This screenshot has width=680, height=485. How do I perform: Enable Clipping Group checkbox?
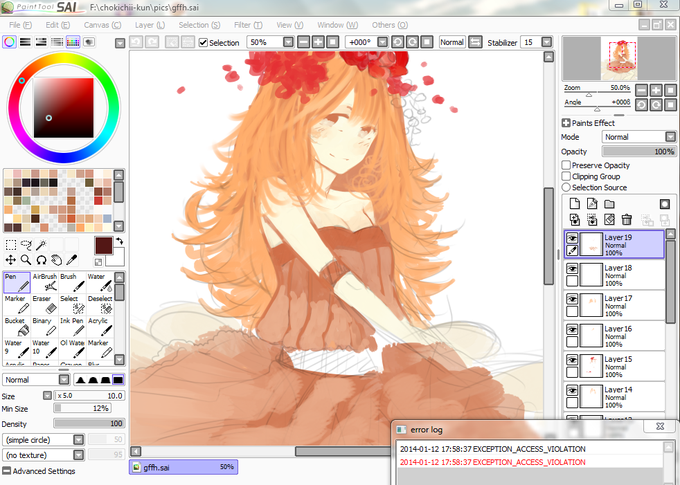pos(566,176)
